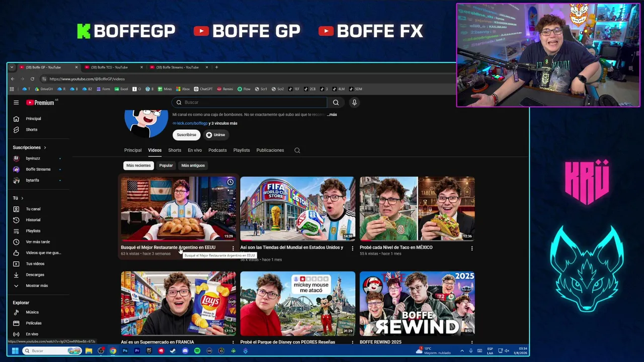644x362 pixels.
Task: Select the Popular filter chip
Action: 166,165
